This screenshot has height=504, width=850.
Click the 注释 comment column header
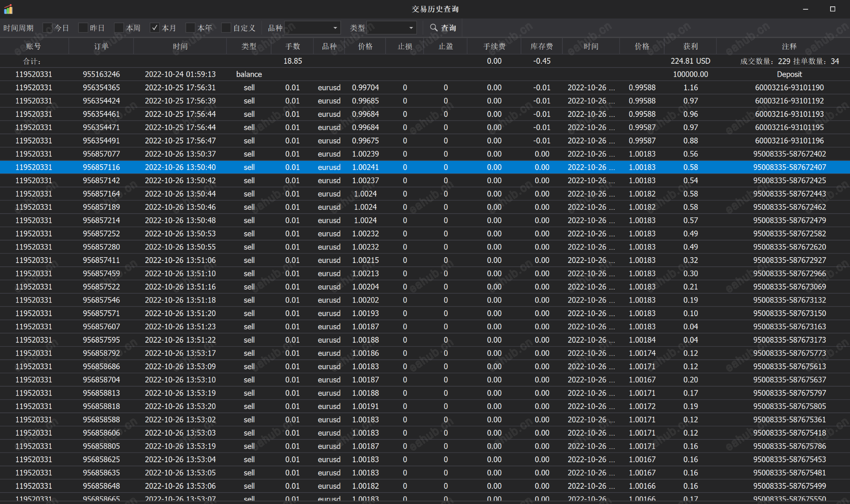point(789,46)
